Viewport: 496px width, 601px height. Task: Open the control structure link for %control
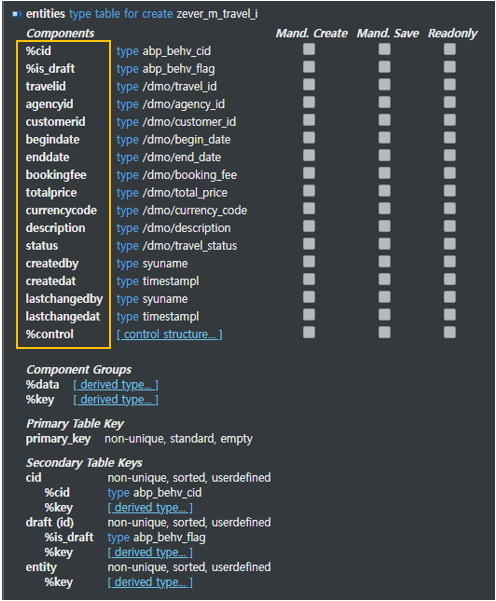click(169, 334)
